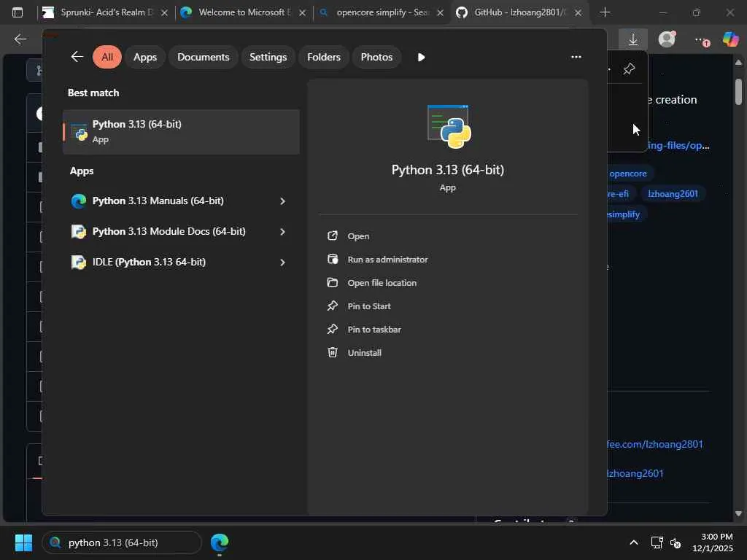Switch to the Photos filter tab
The image size is (747, 560).
[x=377, y=57]
